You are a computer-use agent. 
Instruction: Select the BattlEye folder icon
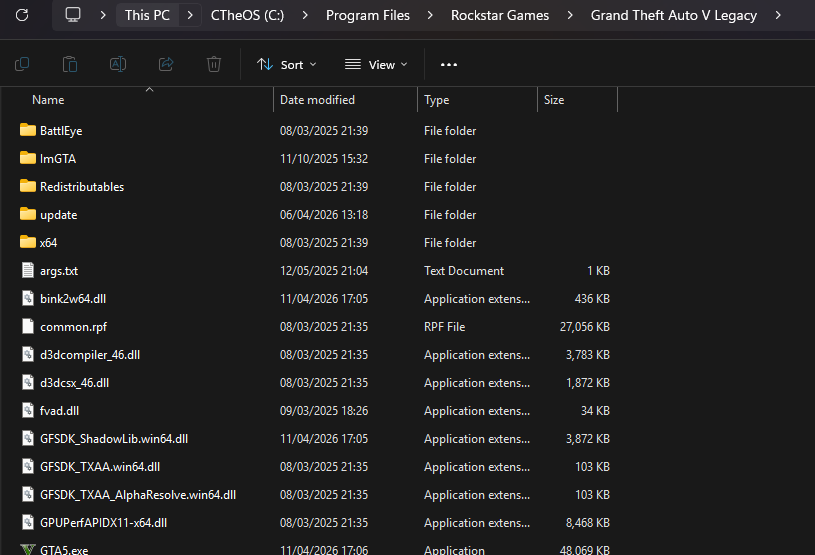(x=28, y=130)
